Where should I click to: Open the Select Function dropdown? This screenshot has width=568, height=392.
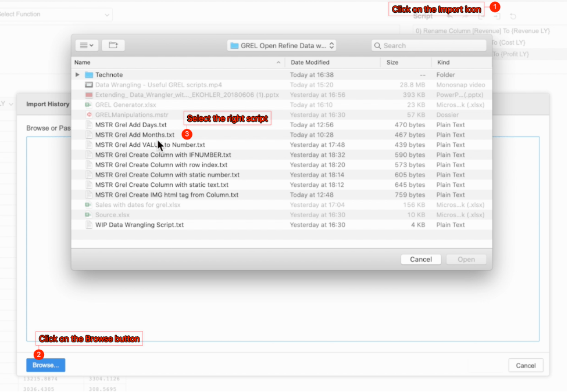(x=55, y=15)
